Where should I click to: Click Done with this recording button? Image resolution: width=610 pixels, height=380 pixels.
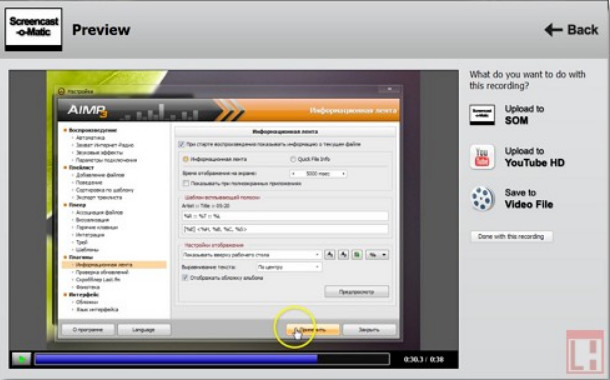511,236
